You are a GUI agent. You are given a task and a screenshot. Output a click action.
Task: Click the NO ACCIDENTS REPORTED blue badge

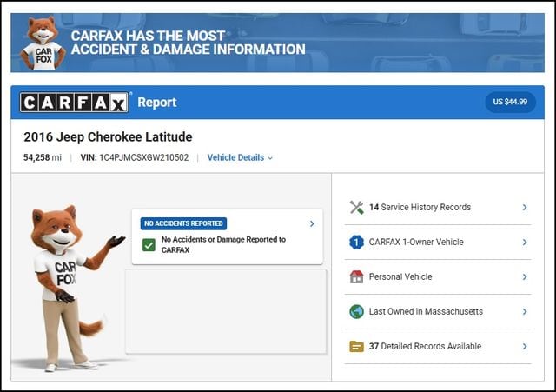183,223
